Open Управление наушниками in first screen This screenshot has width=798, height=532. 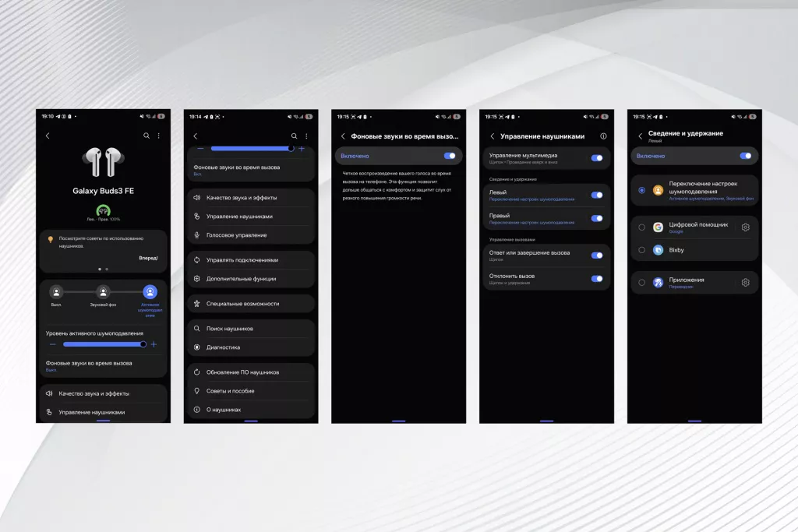[104, 412]
